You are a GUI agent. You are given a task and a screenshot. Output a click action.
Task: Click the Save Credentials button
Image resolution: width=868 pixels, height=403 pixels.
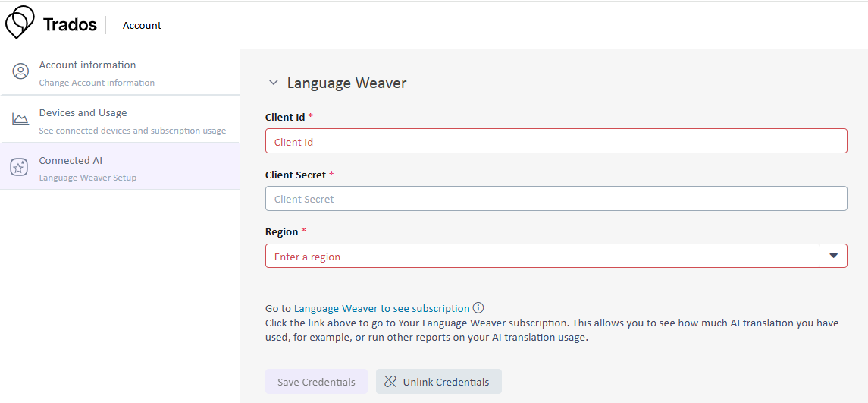pyautogui.click(x=316, y=382)
